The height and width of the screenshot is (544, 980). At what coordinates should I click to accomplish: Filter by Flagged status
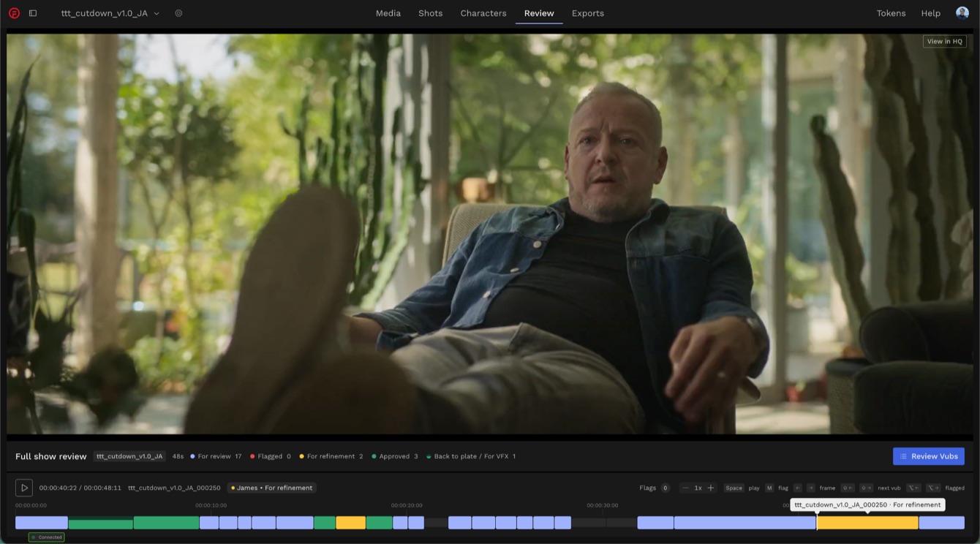[271, 456]
